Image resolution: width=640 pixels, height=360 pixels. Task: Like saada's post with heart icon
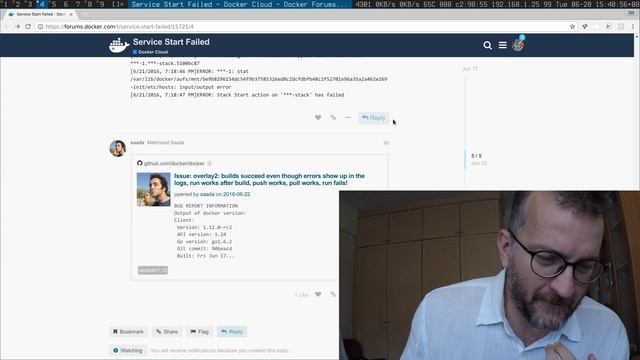point(318,294)
